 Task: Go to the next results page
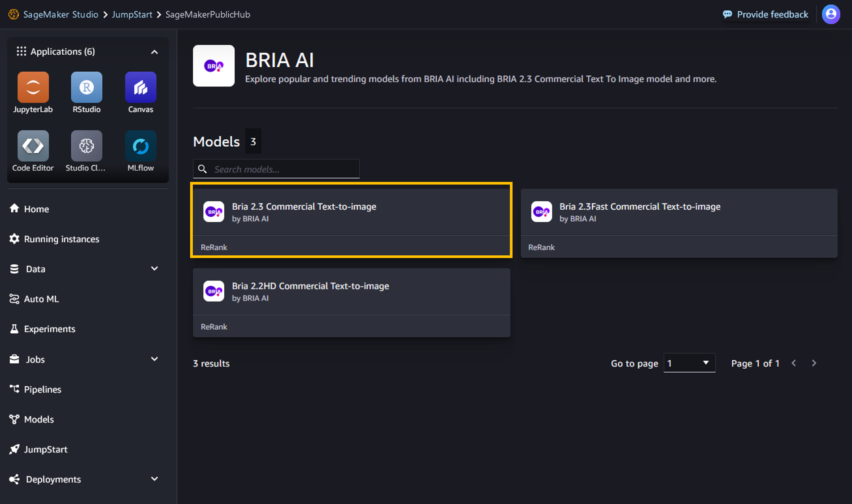point(814,363)
